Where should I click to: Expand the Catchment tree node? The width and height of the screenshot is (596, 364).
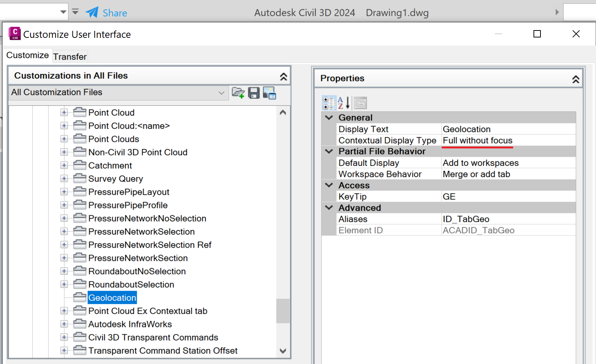pyautogui.click(x=64, y=165)
